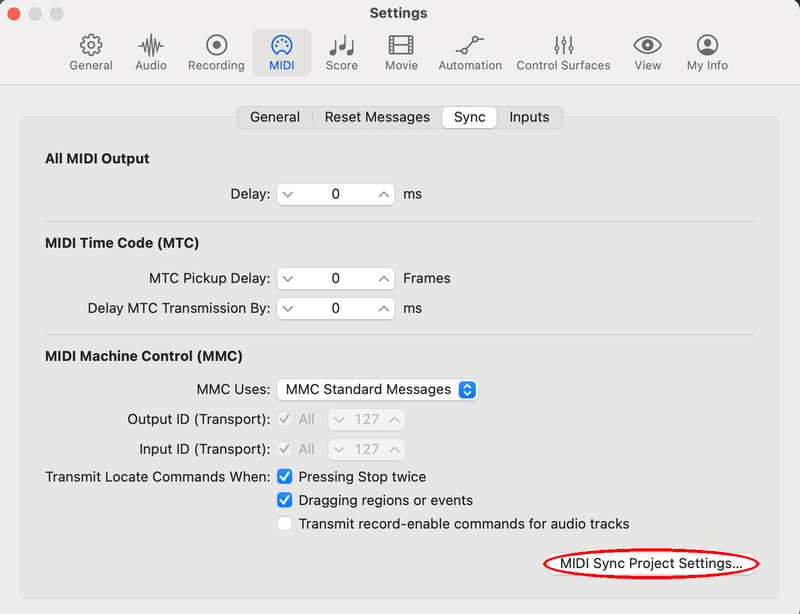This screenshot has width=800, height=614.
Task: Decrease Delay MTC Transmission By value
Action: [288, 309]
